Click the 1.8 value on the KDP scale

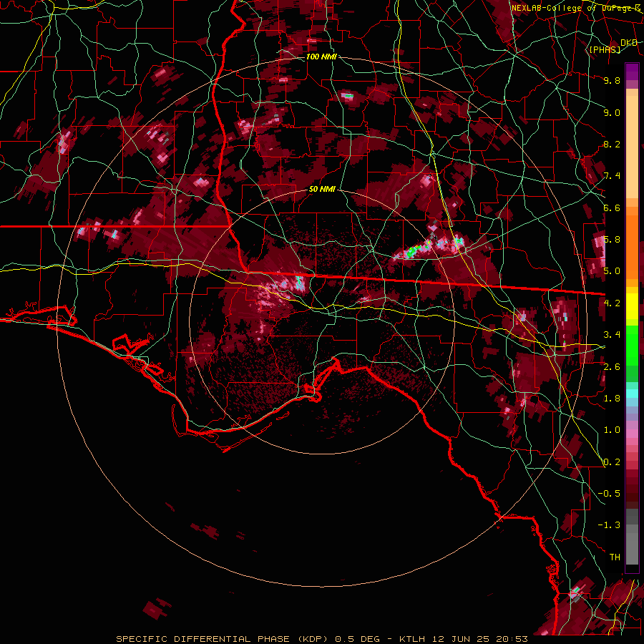point(612,399)
